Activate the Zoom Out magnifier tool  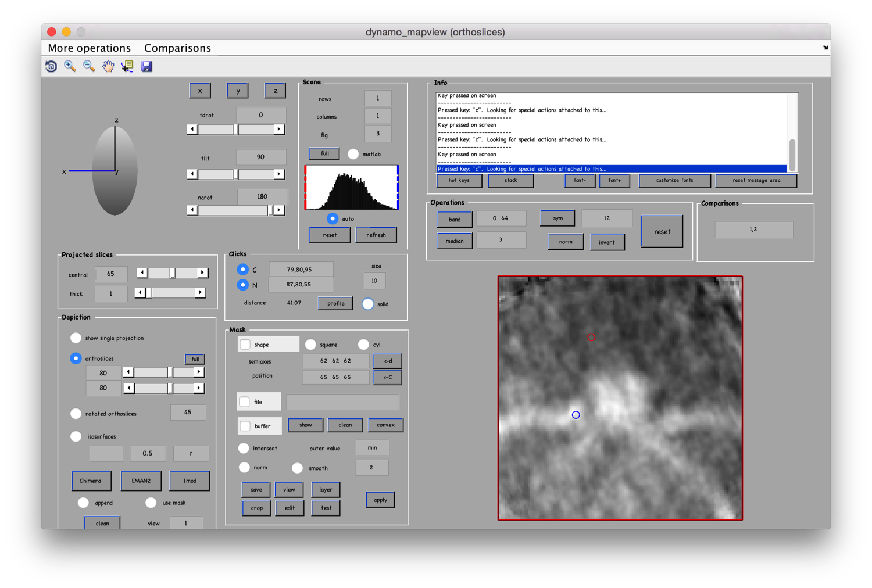[89, 66]
